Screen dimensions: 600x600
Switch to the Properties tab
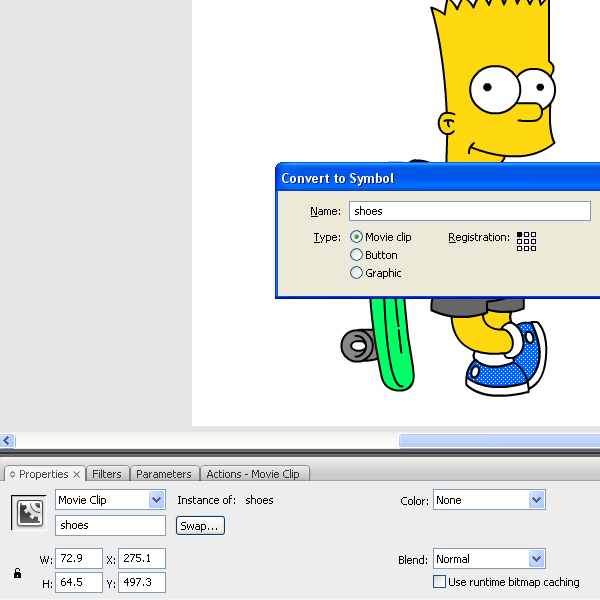click(x=43, y=474)
